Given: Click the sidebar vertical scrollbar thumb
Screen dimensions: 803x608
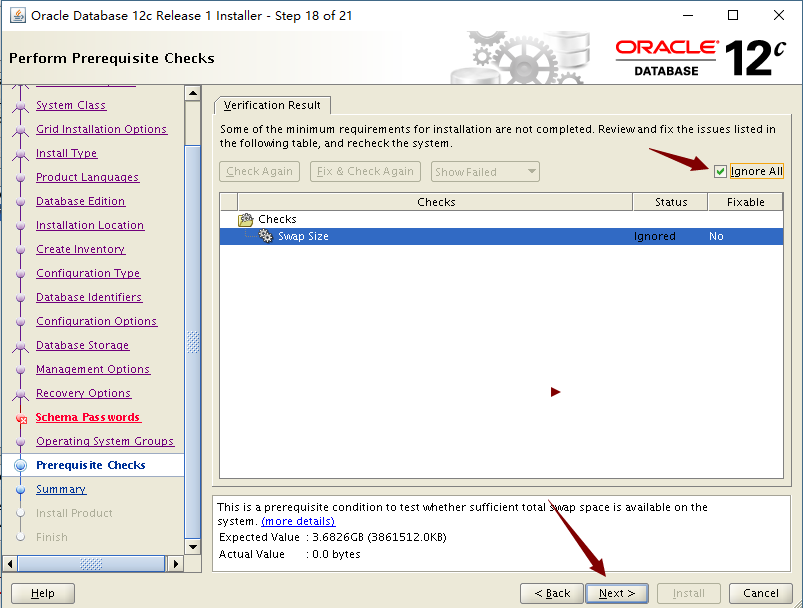Looking at the screenshot, I should click(193, 342).
